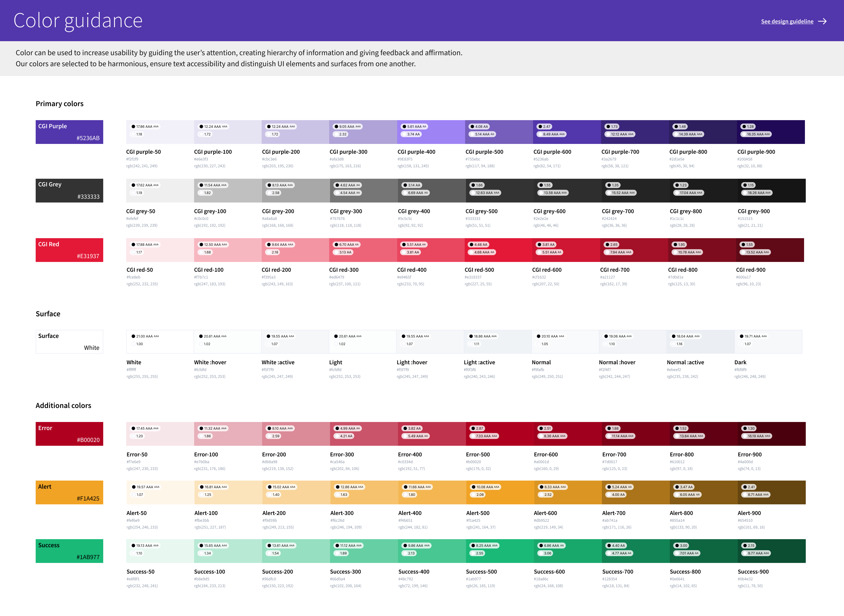
Task: Select the Success #1AB977 main swatch
Action: tap(69, 551)
